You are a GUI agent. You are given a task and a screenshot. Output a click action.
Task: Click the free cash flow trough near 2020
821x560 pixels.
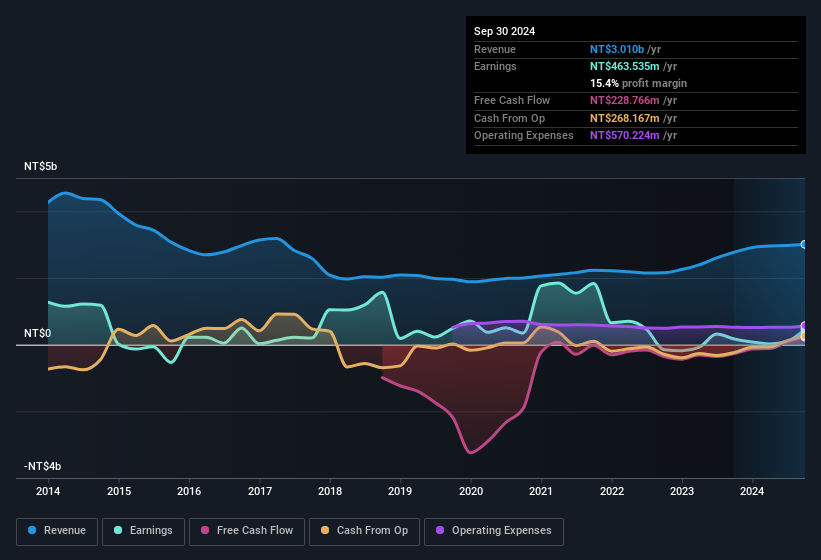point(470,452)
